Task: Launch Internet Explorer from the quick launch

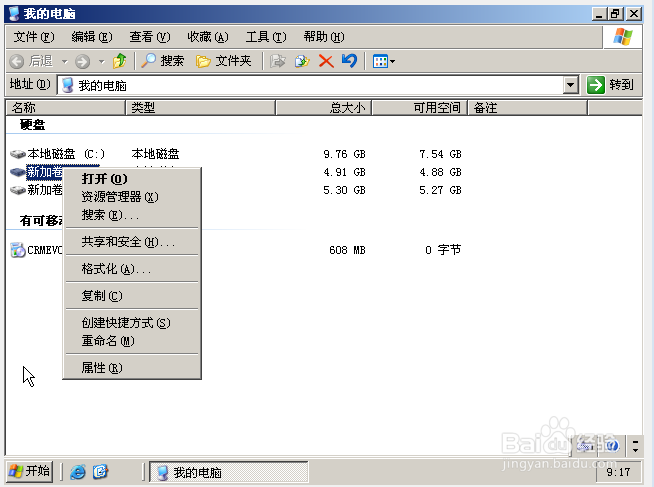Action: 78,472
